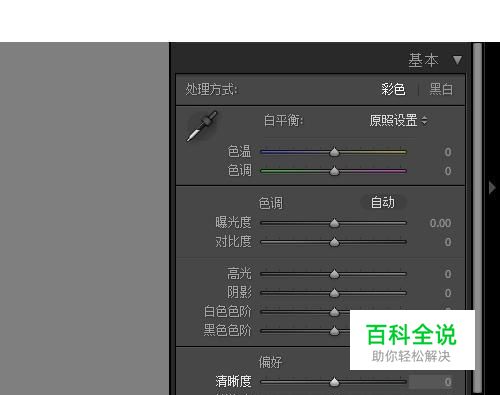The image size is (500, 395).
Task: Click the 处理方式 label
Action: tap(211, 89)
